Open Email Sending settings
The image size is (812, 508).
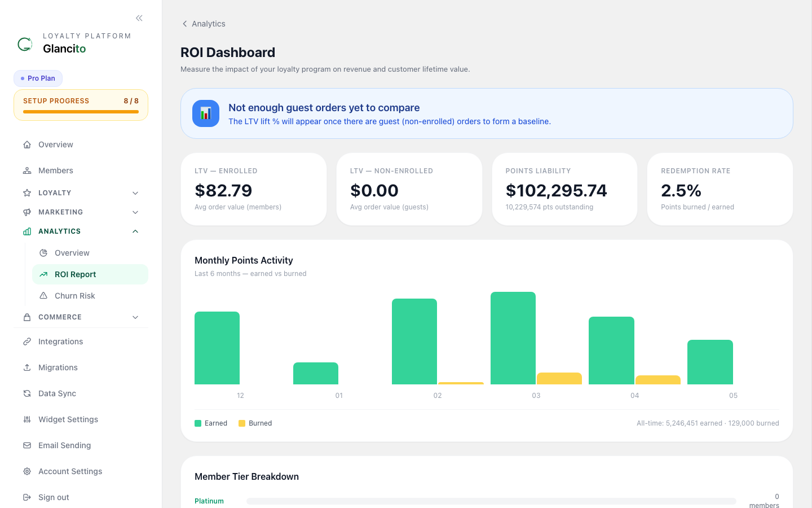[x=81, y=445]
